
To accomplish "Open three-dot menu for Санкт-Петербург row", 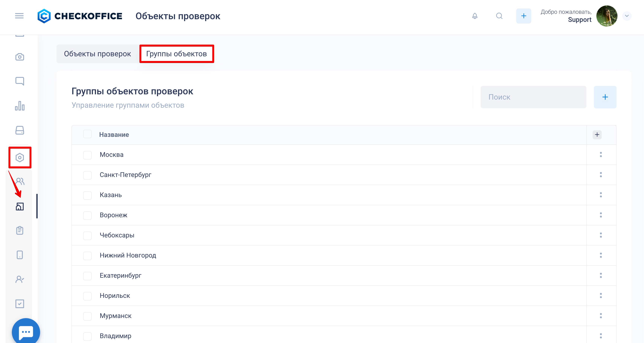I will 601,175.
